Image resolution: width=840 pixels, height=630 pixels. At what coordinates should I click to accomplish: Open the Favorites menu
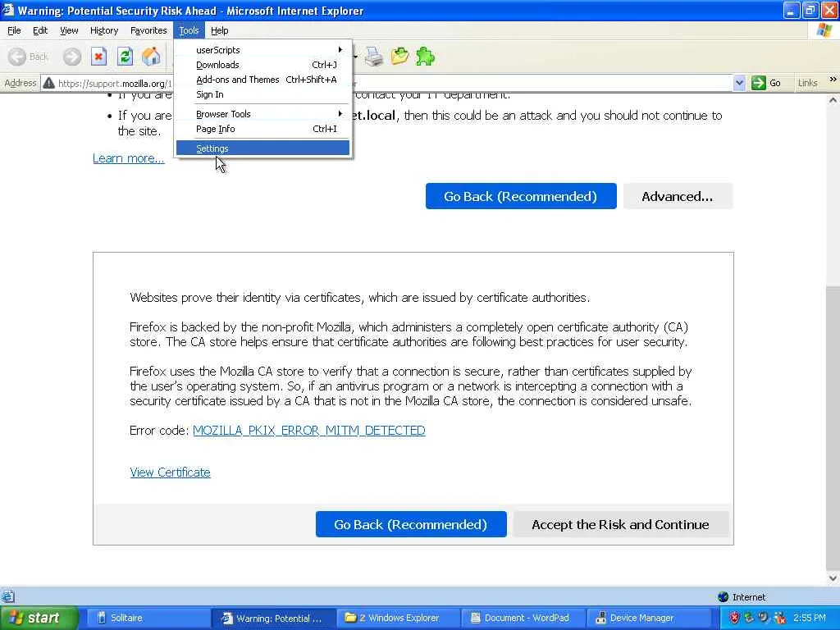pos(148,30)
